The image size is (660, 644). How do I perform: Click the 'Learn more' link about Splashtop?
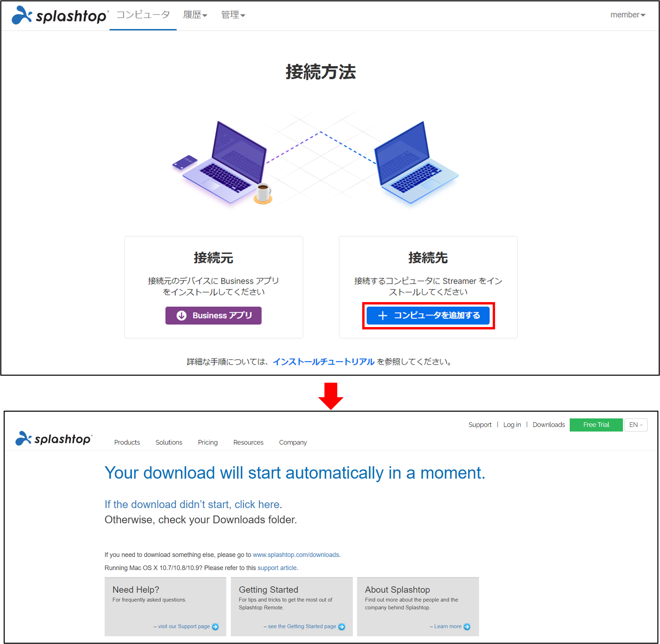pyautogui.click(x=448, y=626)
